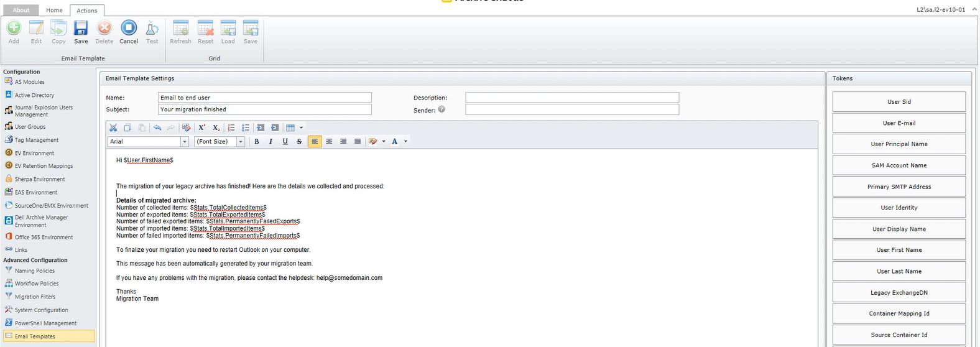The height and width of the screenshot is (347, 980).
Task: Open Email Templates in sidebar
Action: point(49,336)
